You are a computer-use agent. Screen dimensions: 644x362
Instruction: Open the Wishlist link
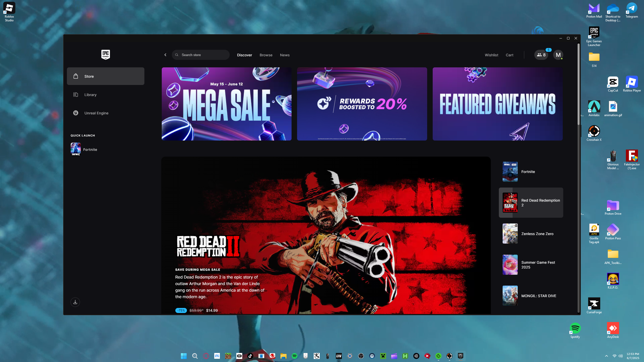click(491, 55)
